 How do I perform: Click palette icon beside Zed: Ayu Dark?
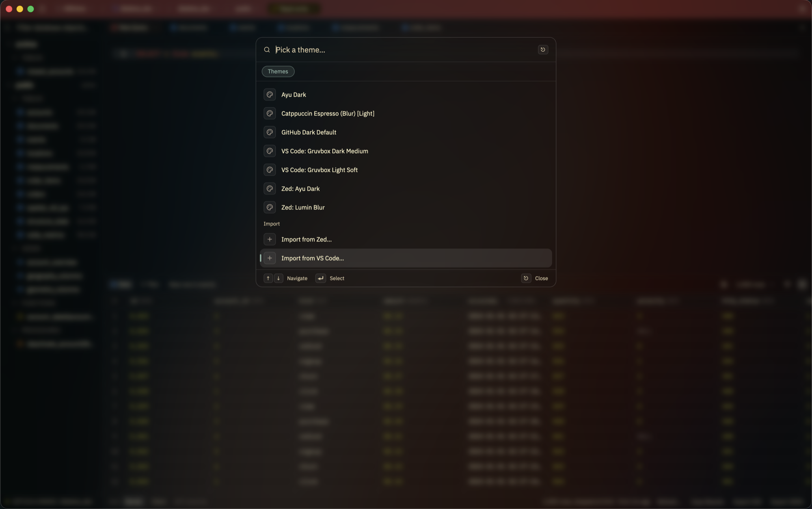coord(270,188)
